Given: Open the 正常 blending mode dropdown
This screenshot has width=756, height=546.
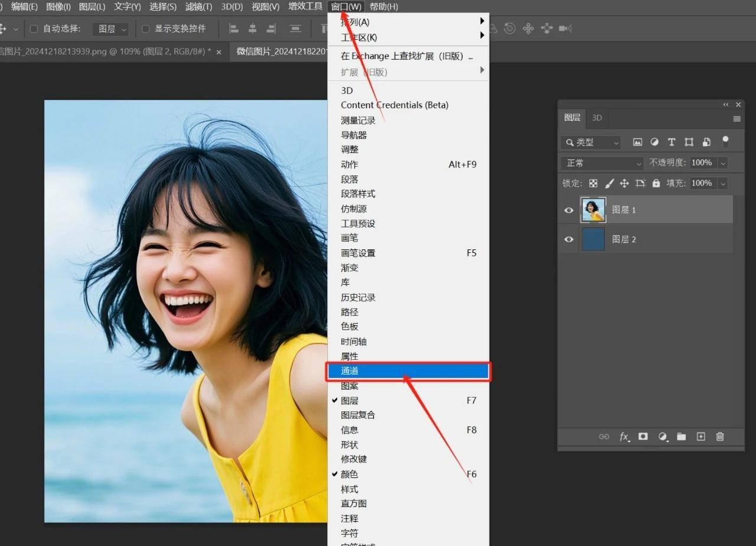Looking at the screenshot, I should point(601,162).
